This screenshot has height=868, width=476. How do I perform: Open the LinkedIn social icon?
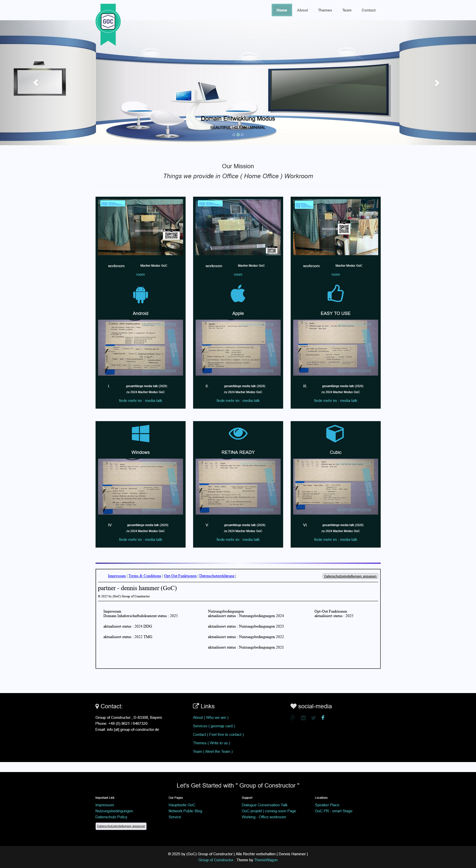[x=303, y=718]
